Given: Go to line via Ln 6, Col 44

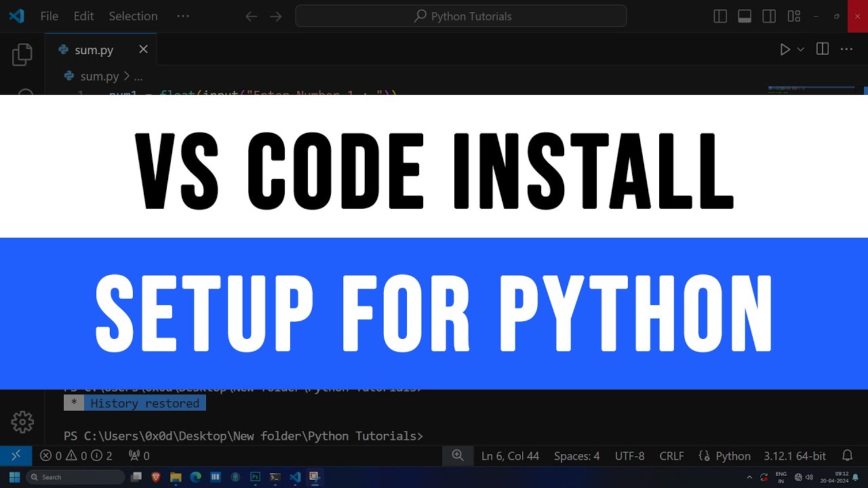Looking at the screenshot, I should (511, 456).
